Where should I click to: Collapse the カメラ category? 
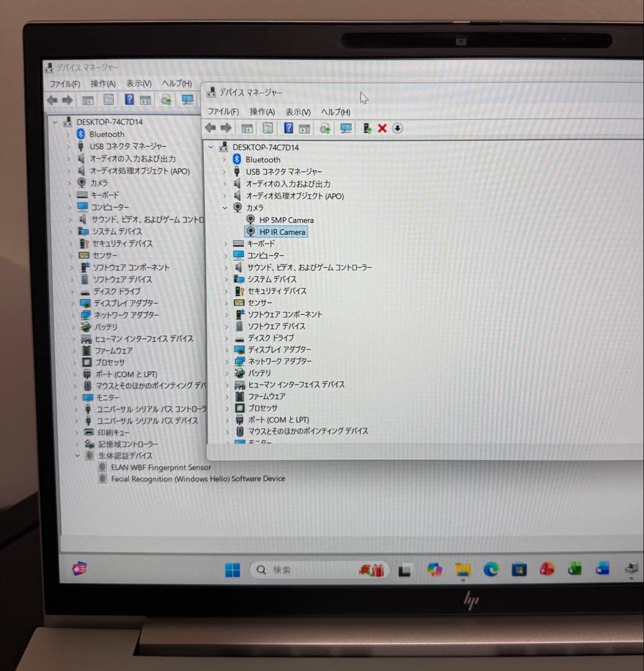point(224,208)
